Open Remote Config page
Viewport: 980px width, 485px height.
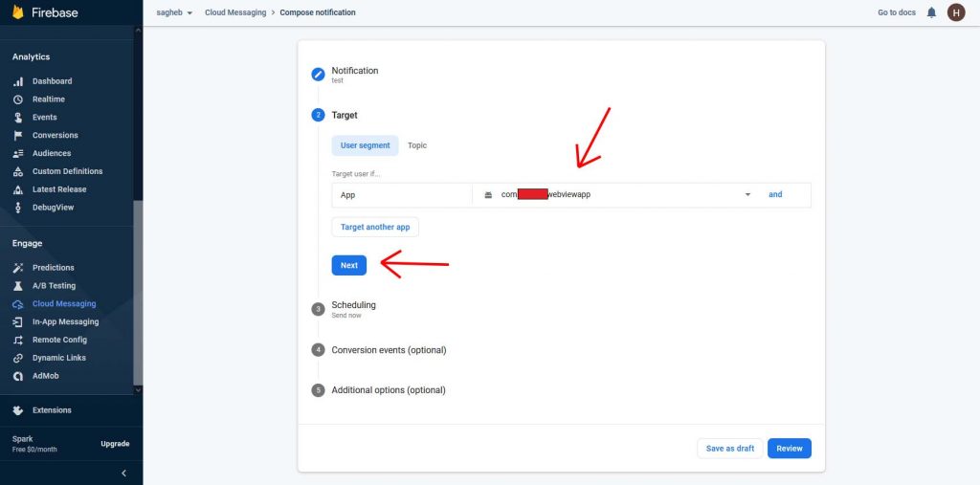coord(60,340)
